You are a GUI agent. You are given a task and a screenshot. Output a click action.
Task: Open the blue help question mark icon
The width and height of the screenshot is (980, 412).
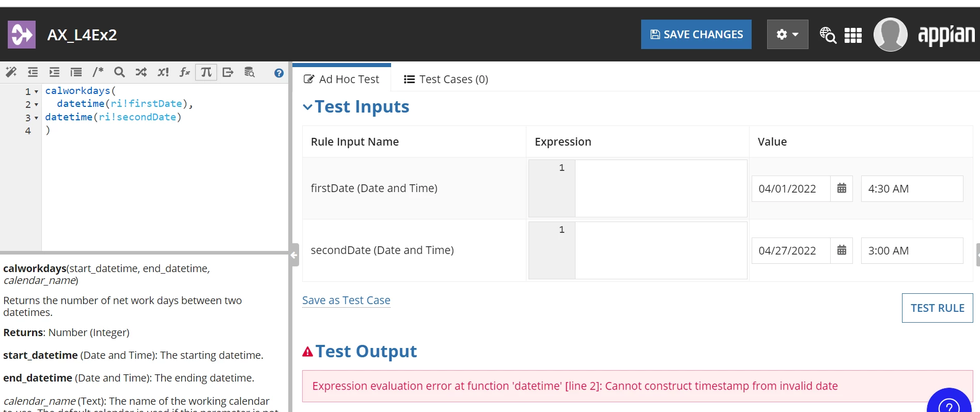[279, 73]
